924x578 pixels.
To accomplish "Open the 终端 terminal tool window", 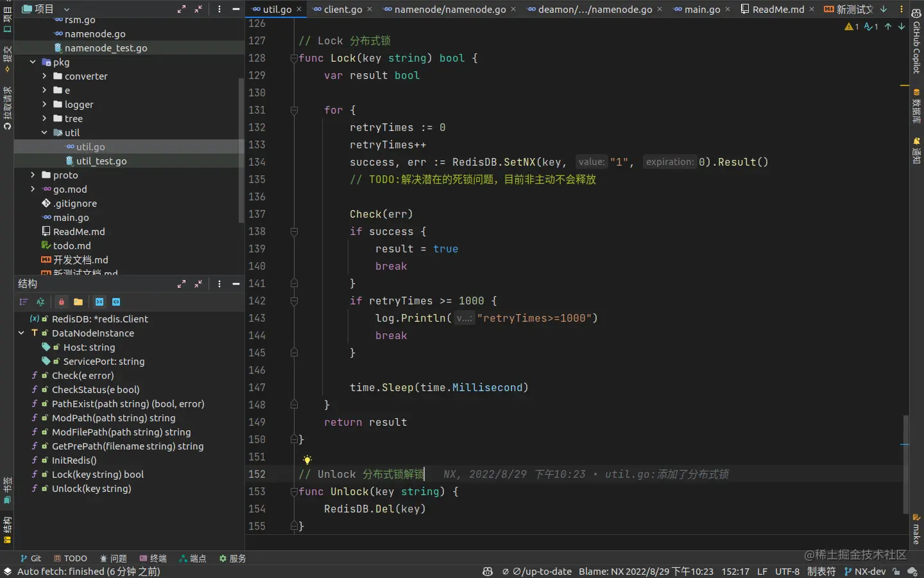I will (153, 559).
